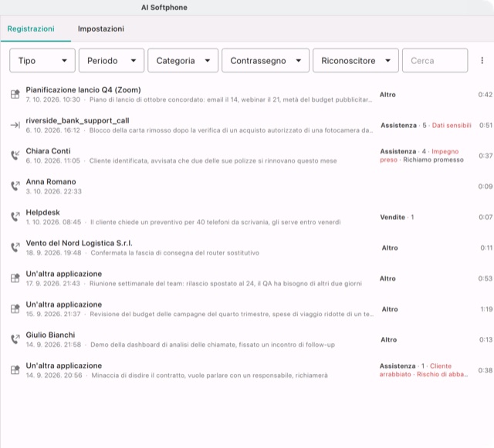Click the 0:53 duration
This screenshot has width=494, height=448.
(x=486, y=278)
